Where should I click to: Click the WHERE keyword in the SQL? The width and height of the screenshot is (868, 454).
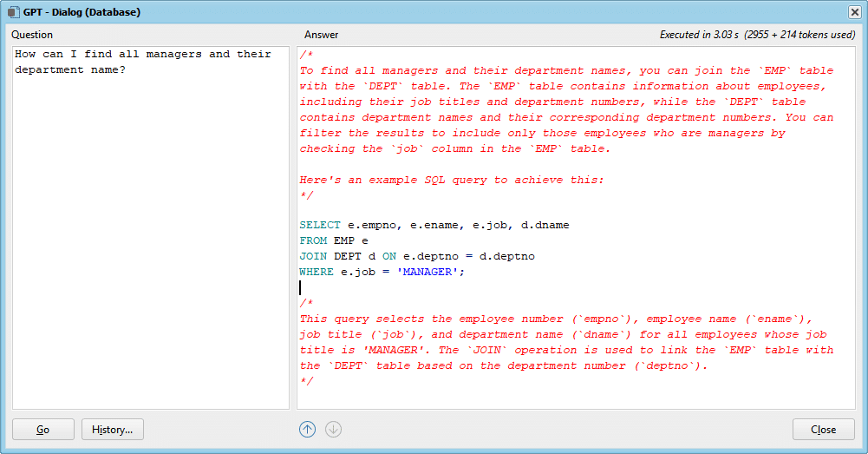[317, 272]
